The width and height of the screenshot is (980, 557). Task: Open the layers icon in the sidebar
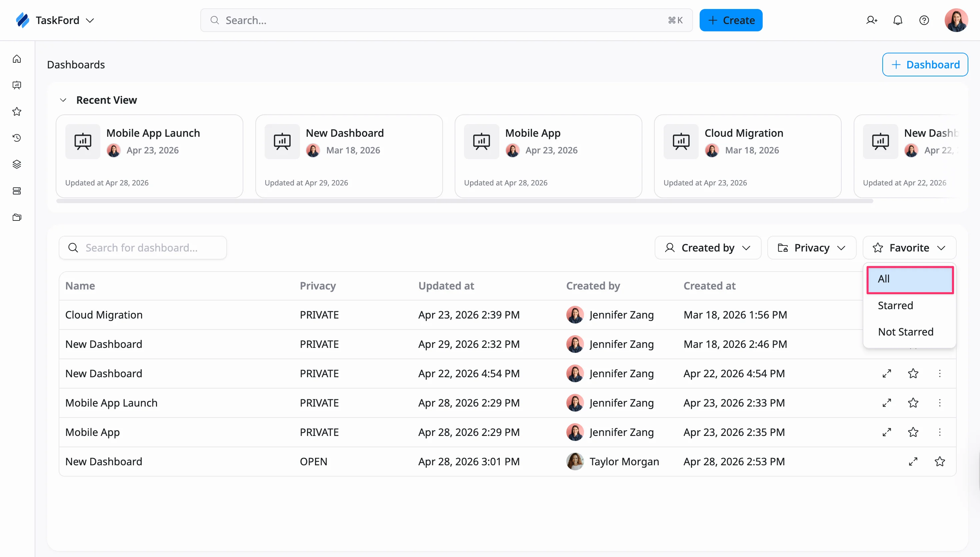(17, 164)
